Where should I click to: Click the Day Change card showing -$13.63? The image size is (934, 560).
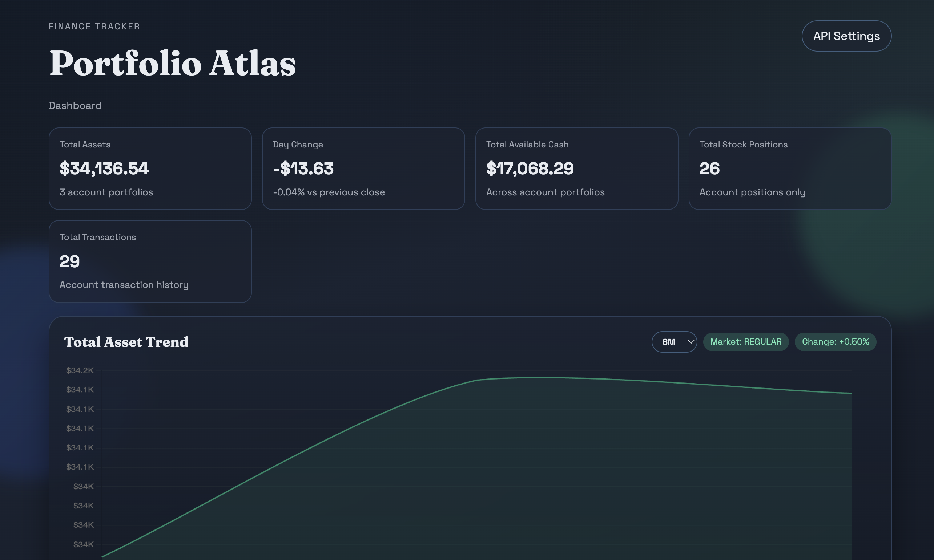point(363,168)
